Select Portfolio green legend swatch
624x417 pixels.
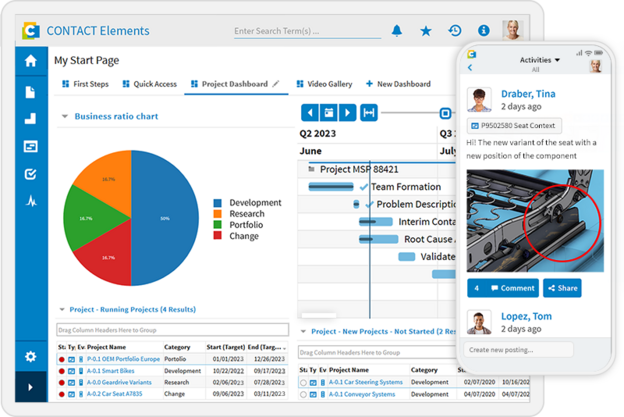pyautogui.click(x=217, y=225)
